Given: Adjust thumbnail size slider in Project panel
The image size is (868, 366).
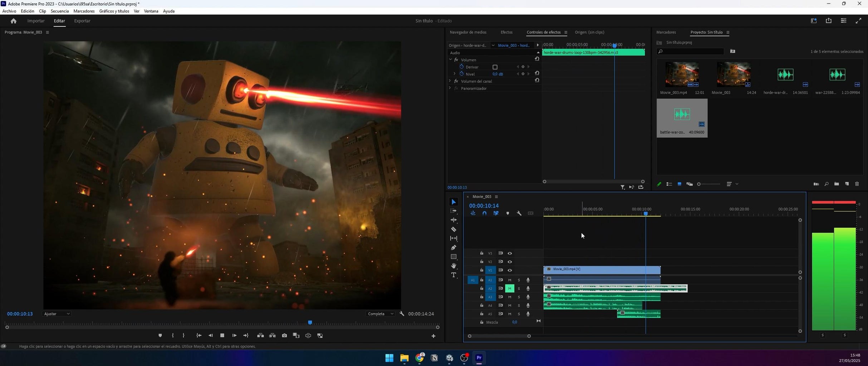Looking at the screenshot, I should 708,184.
